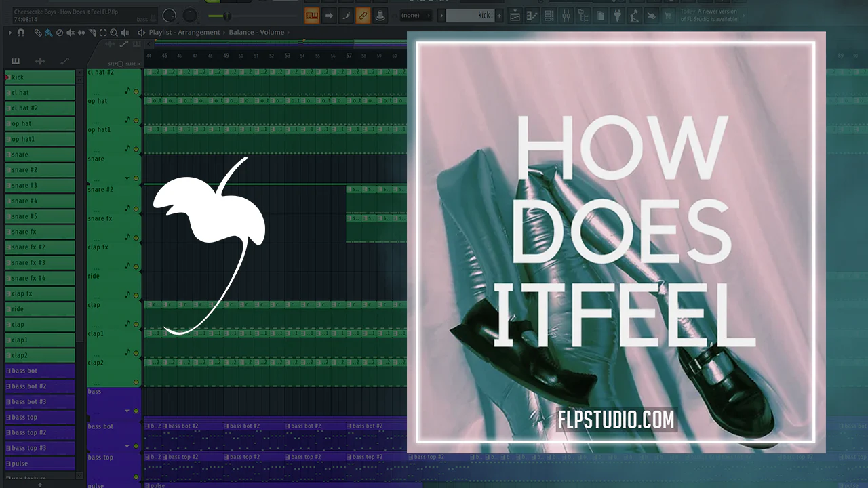Image resolution: width=868 pixels, height=488 pixels.
Task: Select the pulse pattern in picker
Action: pyautogui.click(x=40, y=464)
